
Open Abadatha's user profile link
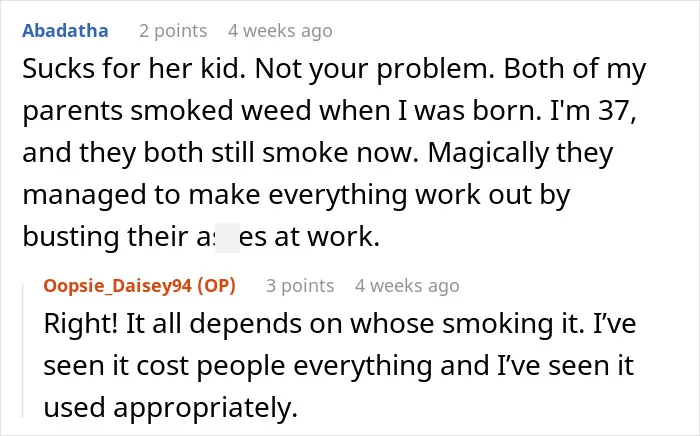coord(65,31)
